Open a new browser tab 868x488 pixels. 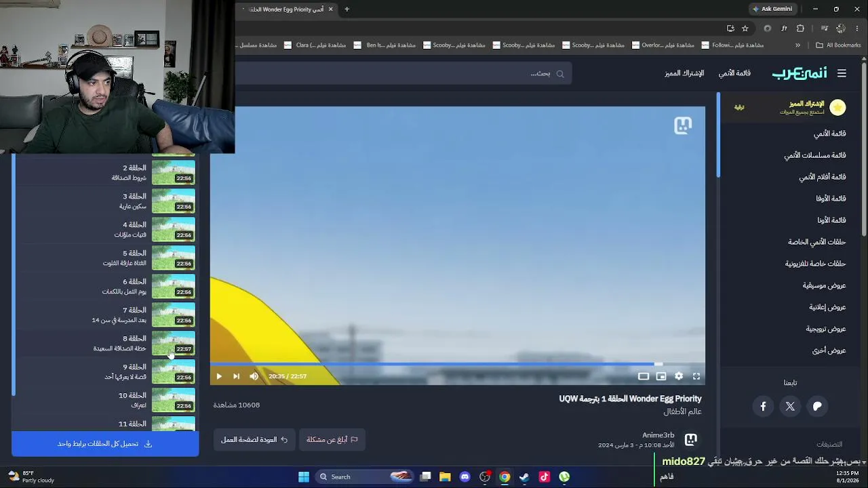point(347,9)
